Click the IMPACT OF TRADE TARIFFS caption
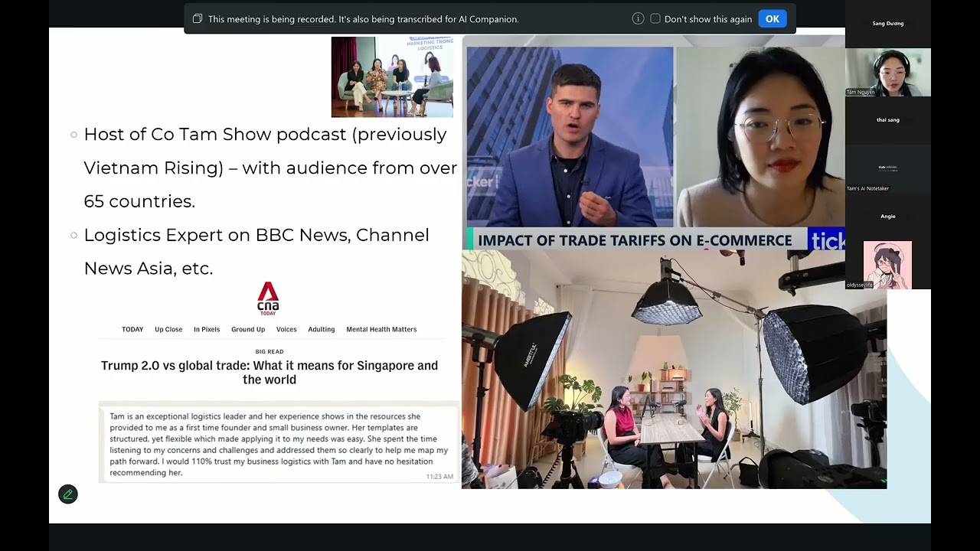980x551 pixels. [x=635, y=240]
